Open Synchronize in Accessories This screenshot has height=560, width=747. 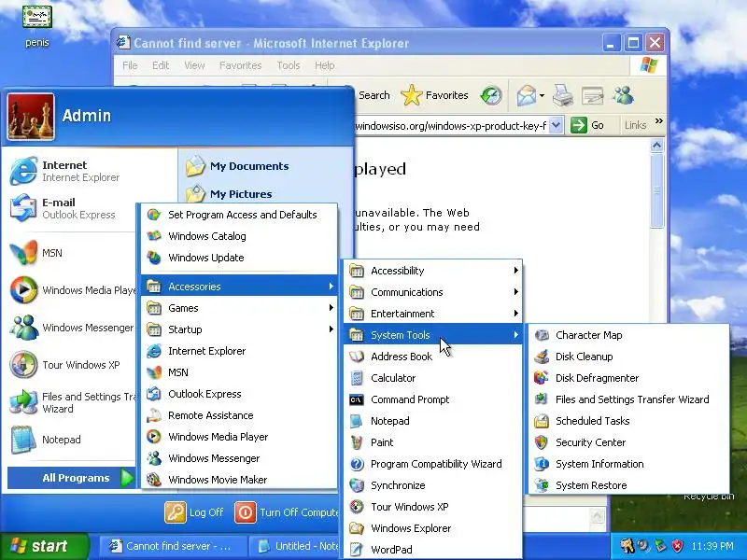coord(432,484)
